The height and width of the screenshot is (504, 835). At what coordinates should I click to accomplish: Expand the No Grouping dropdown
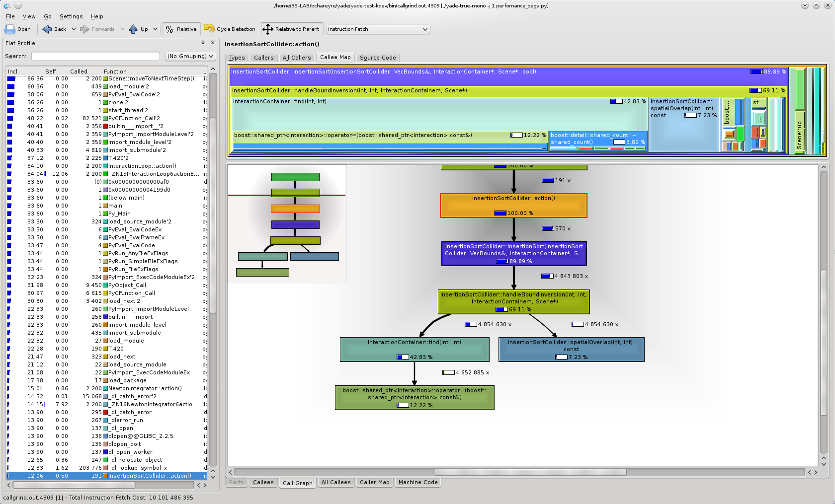coord(190,56)
